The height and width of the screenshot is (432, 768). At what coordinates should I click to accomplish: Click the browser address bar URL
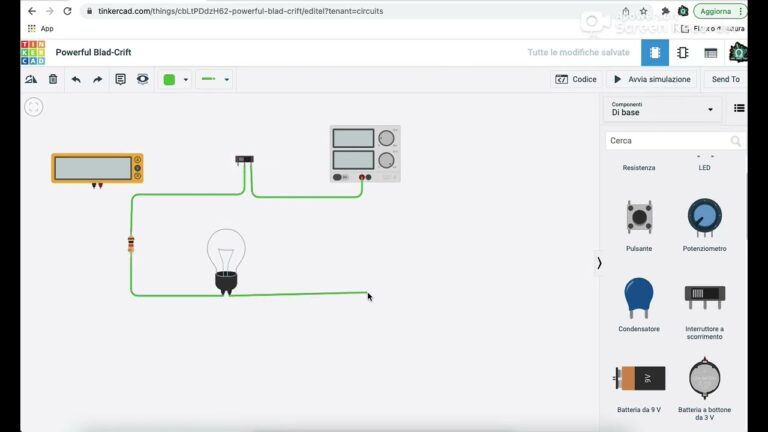pyautogui.click(x=240, y=11)
